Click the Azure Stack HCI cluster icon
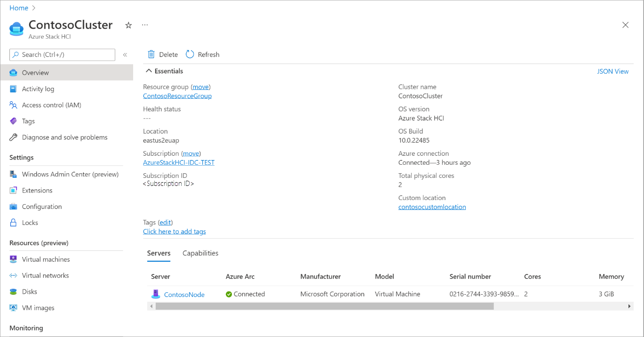 point(16,29)
